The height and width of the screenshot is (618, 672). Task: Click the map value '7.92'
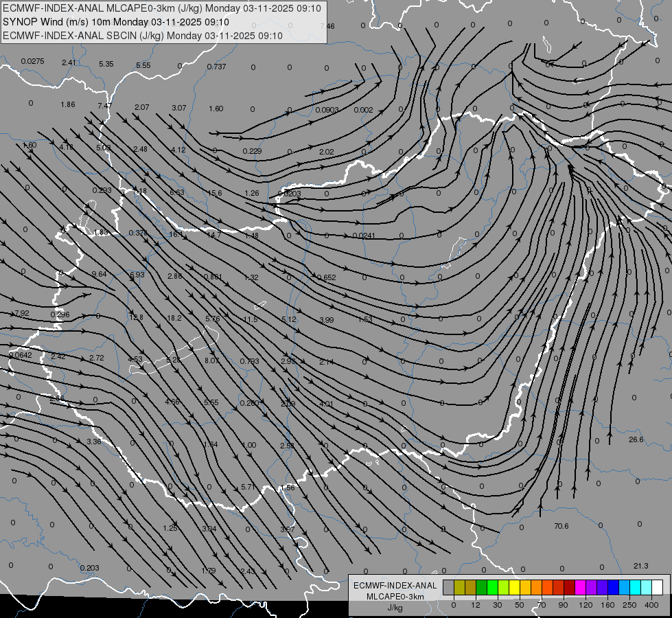22,314
